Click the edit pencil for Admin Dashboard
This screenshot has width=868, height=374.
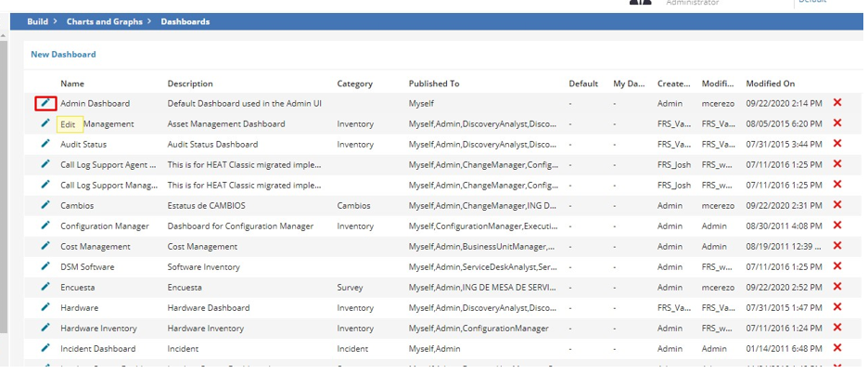click(x=45, y=103)
